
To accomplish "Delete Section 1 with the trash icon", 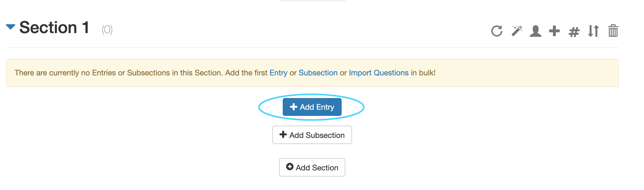I will pyautogui.click(x=613, y=31).
